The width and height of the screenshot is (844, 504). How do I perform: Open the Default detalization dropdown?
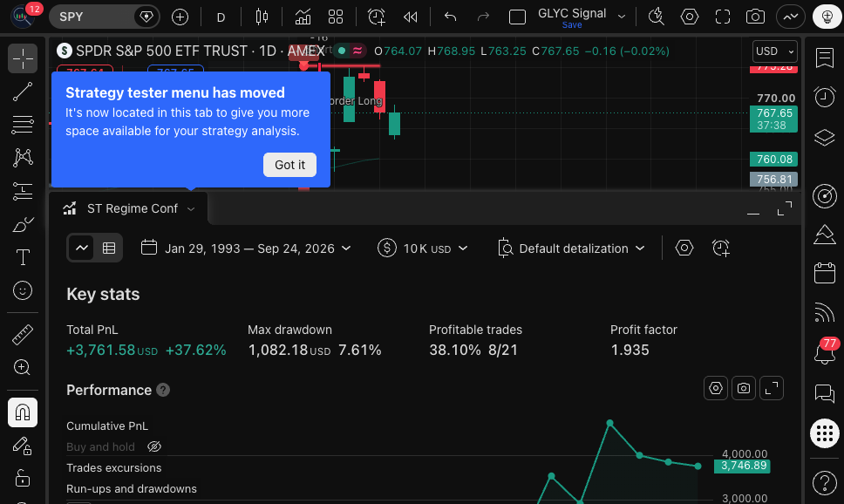[x=571, y=249]
